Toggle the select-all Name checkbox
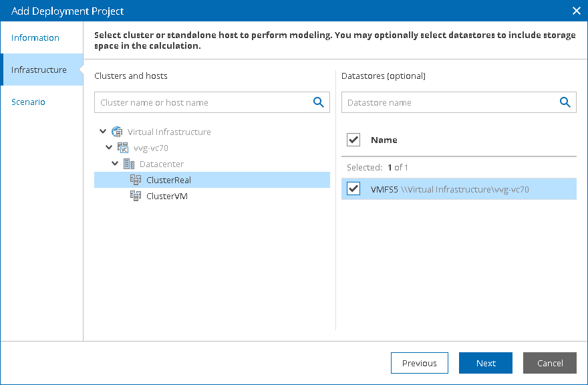Viewport: 588px width, 385px height. pyautogui.click(x=353, y=140)
